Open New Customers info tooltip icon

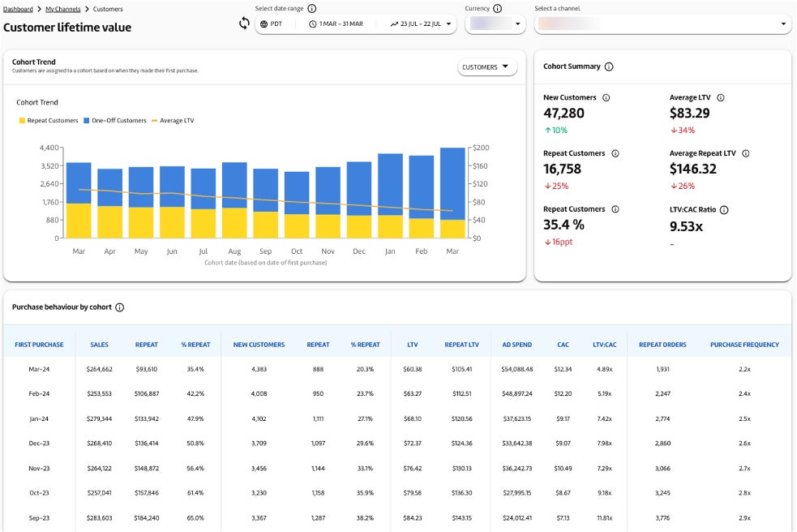[x=606, y=97]
